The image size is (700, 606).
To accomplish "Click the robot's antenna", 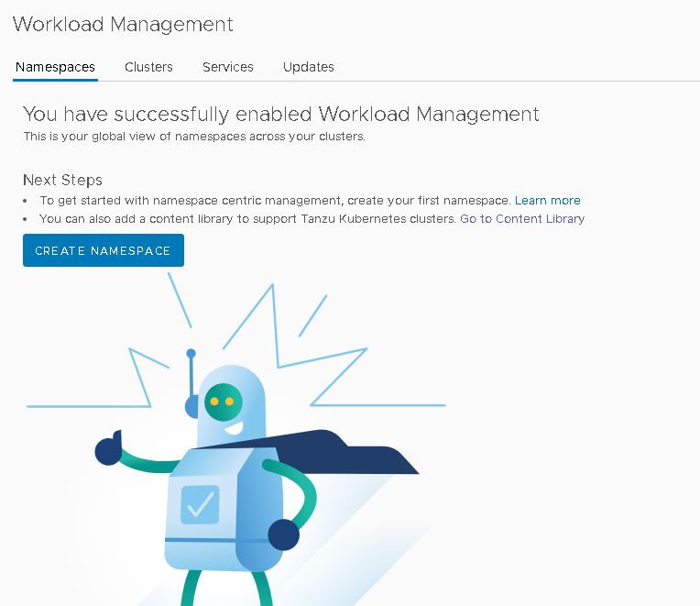I will (191, 371).
